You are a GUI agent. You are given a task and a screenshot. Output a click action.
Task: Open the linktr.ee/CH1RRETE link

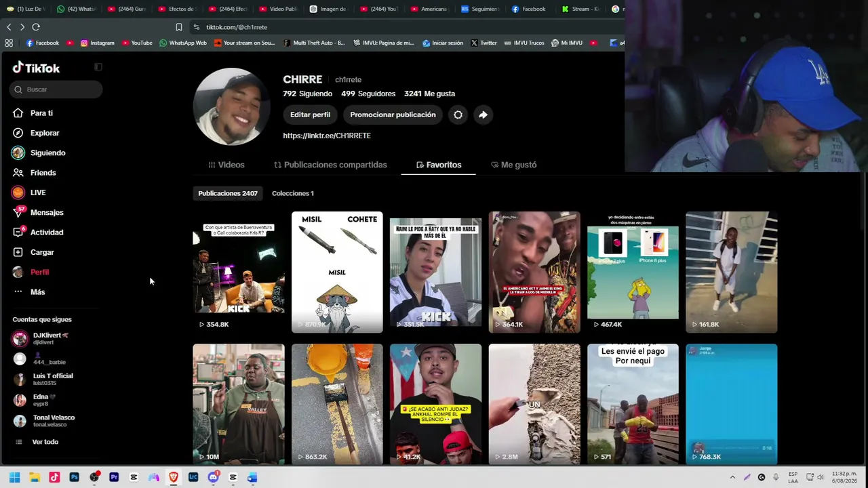327,136
